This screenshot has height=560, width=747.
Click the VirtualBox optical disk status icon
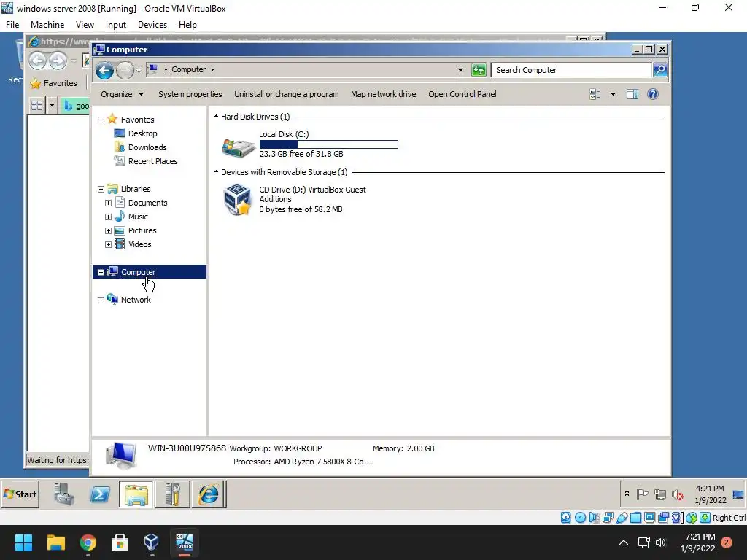[x=580, y=518]
